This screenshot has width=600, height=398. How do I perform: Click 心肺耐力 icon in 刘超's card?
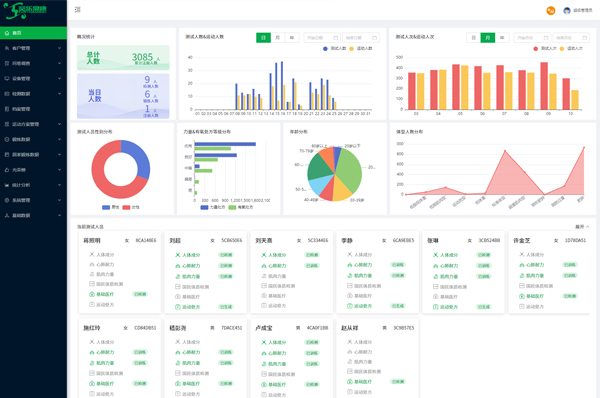pos(178,266)
